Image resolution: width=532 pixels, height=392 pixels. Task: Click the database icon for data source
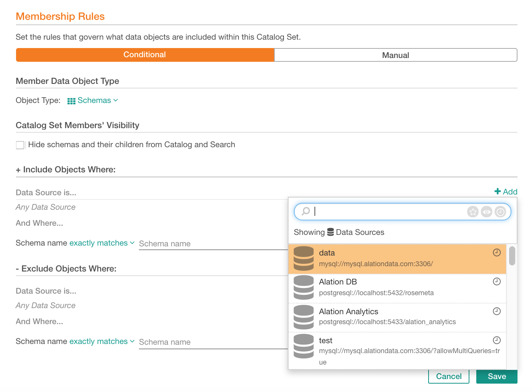[x=304, y=258]
